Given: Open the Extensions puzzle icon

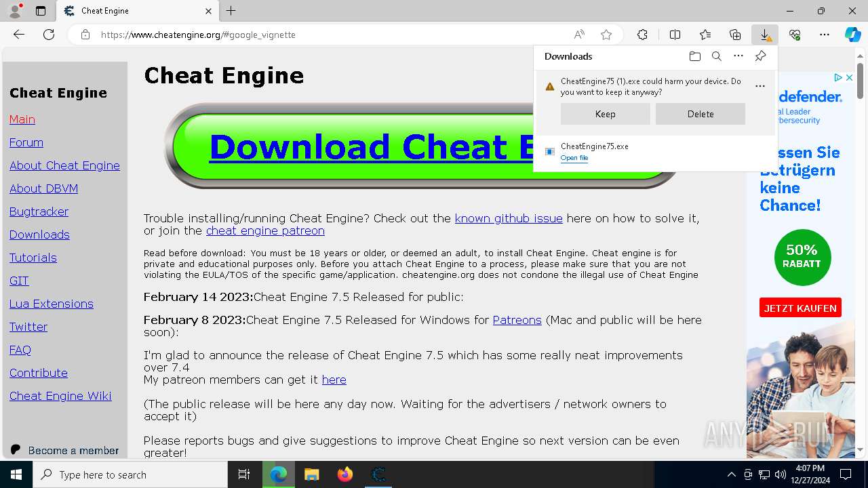Looking at the screenshot, I should click(642, 35).
